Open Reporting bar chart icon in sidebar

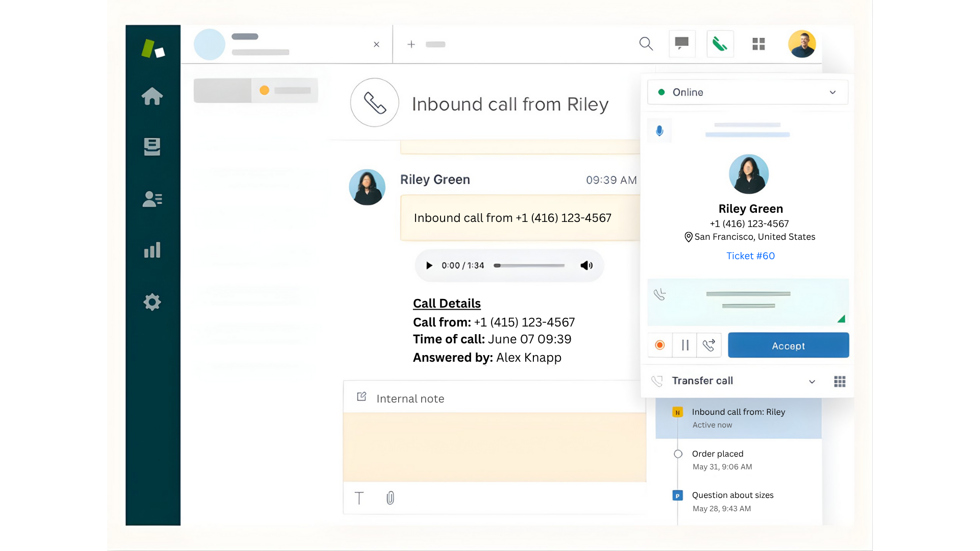click(x=152, y=250)
